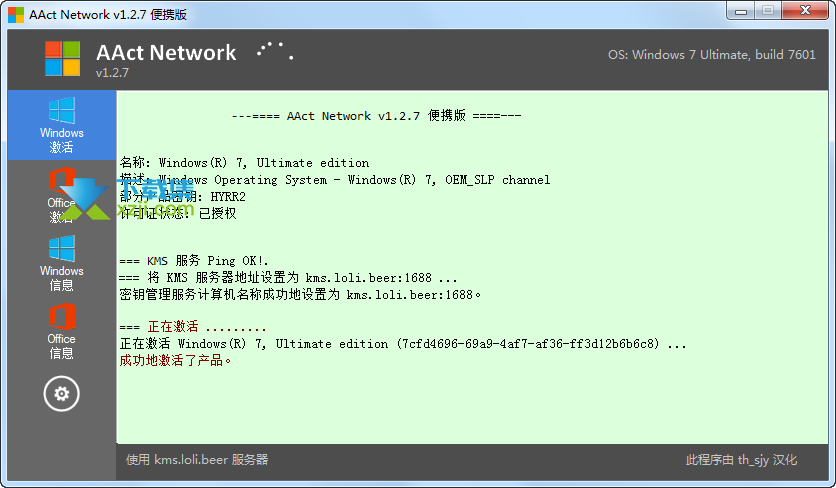Click the KMS 服务 Ping OK log line

click(x=194, y=261)
